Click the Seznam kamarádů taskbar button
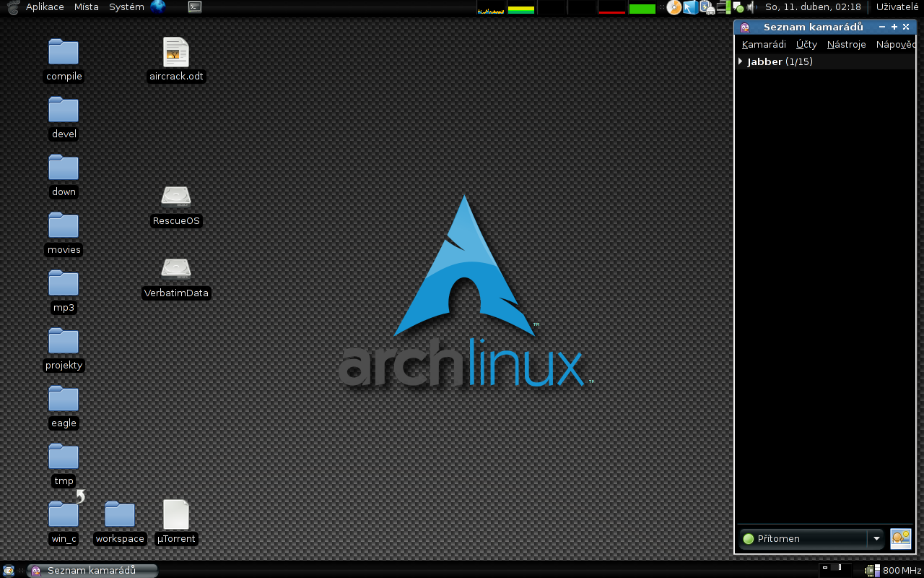 tap(92, 571)
